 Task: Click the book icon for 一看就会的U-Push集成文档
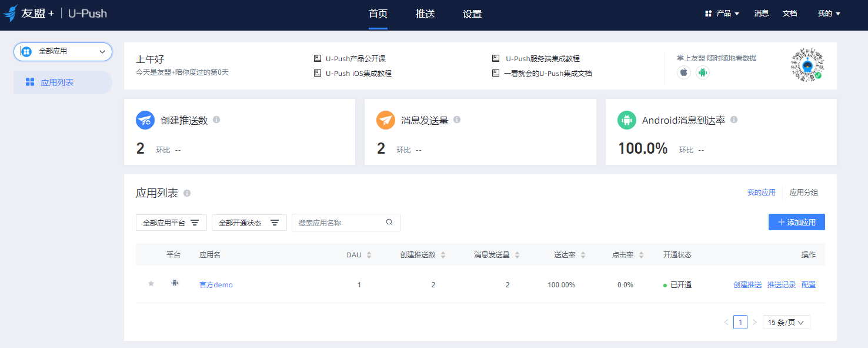[496, 73]
